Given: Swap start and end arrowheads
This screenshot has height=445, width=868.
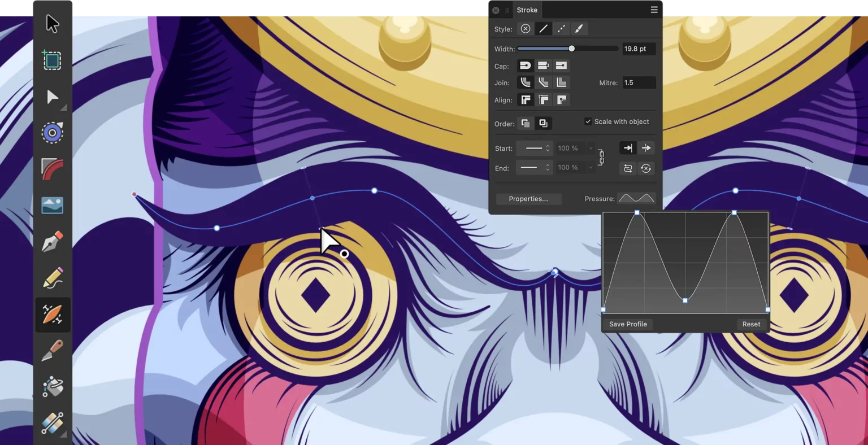Looking at the screenshot, I should coord(628,168).
